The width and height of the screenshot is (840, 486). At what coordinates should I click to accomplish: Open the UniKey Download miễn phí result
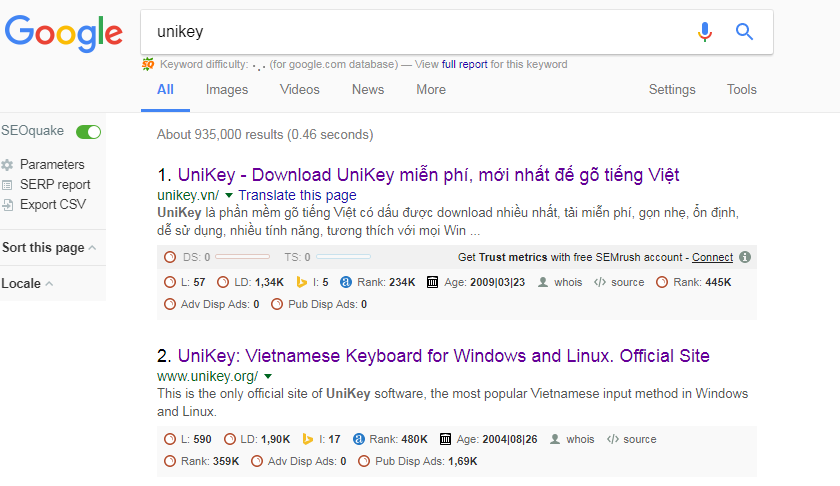point(428,175)
